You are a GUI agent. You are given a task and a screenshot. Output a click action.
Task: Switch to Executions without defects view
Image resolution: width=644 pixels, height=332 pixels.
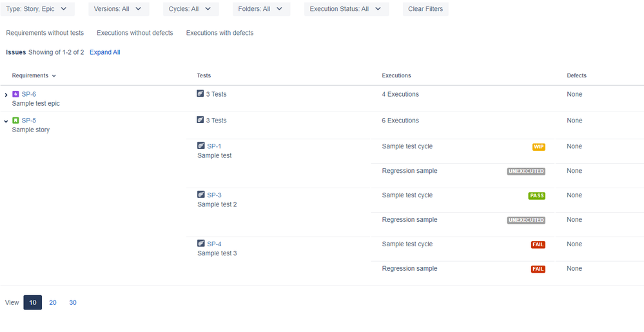click(x=135, y=33)
